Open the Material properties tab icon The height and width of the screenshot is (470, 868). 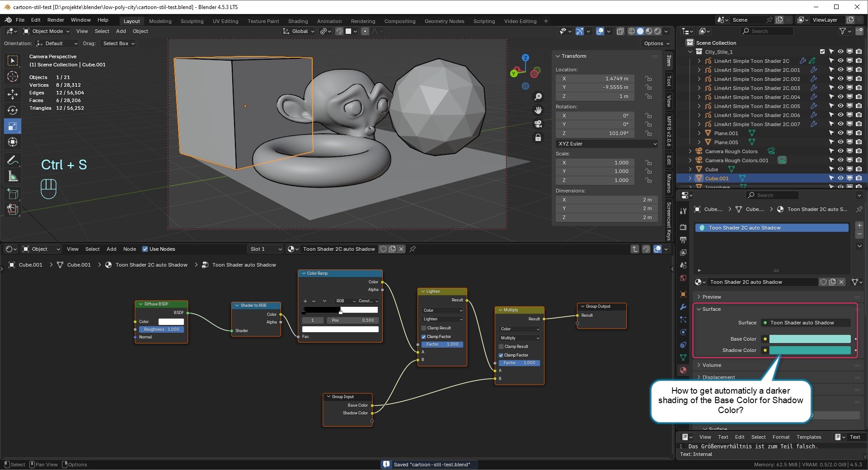coord(683,370)
